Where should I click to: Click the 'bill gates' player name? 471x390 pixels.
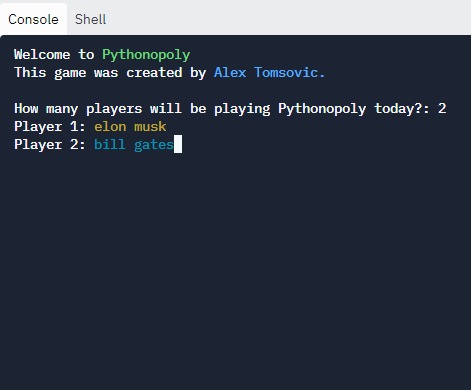(134, 145)
